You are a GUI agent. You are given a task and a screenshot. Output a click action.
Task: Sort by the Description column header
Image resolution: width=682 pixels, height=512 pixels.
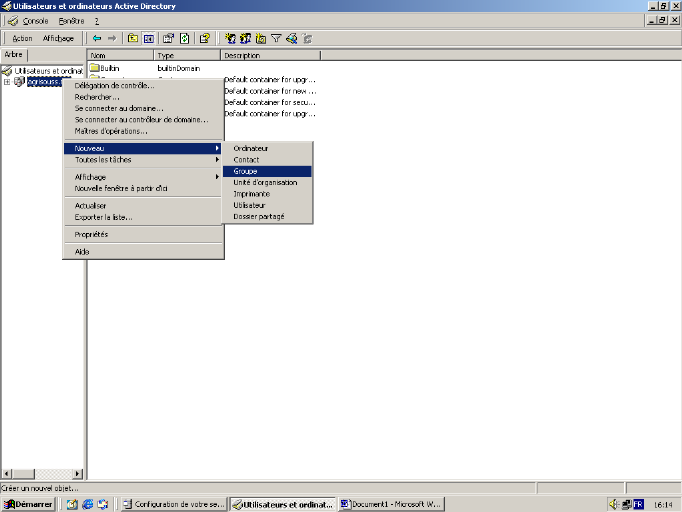pos(271,55)
